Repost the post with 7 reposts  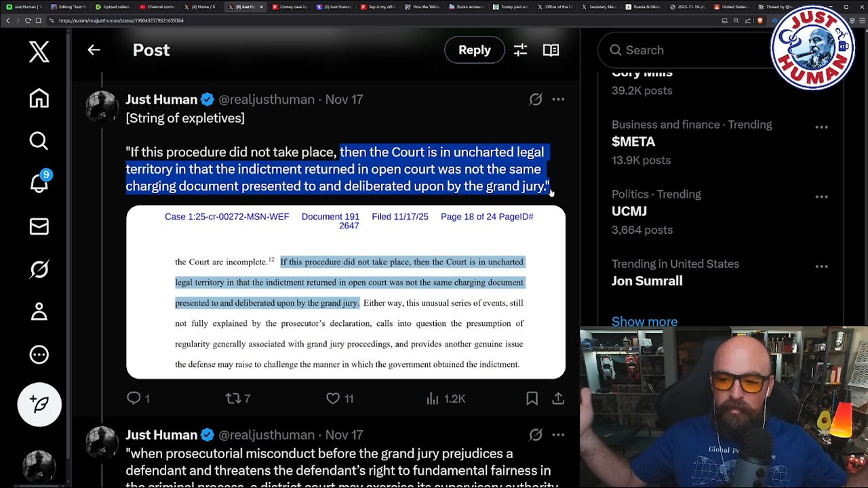coord(238,399)
